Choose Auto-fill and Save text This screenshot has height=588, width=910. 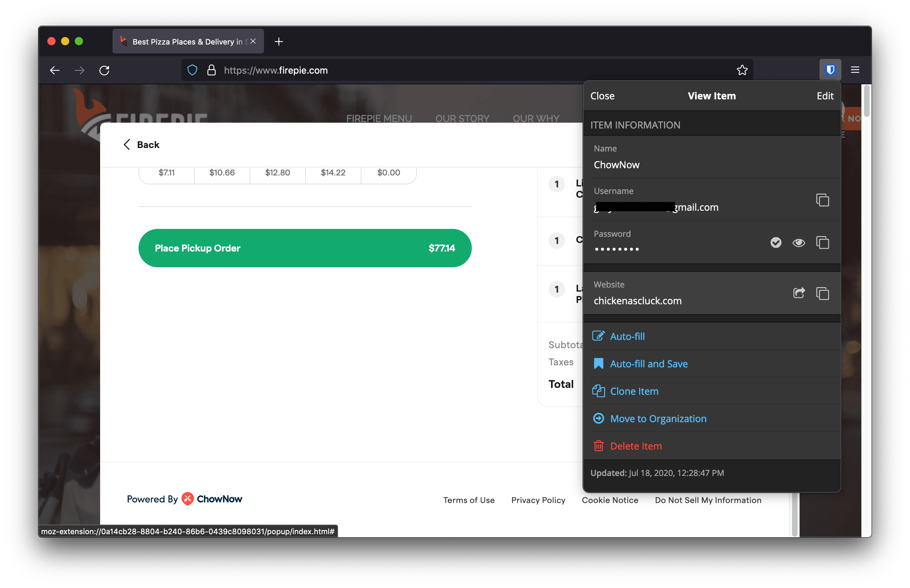[648, 364]
